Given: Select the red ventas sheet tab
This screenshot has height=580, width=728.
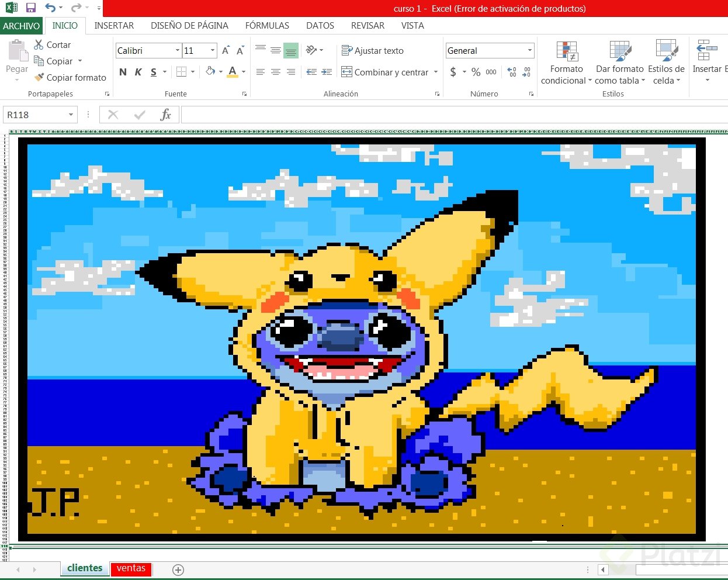Looking at the screenshot, I should (x=131, y=568).
